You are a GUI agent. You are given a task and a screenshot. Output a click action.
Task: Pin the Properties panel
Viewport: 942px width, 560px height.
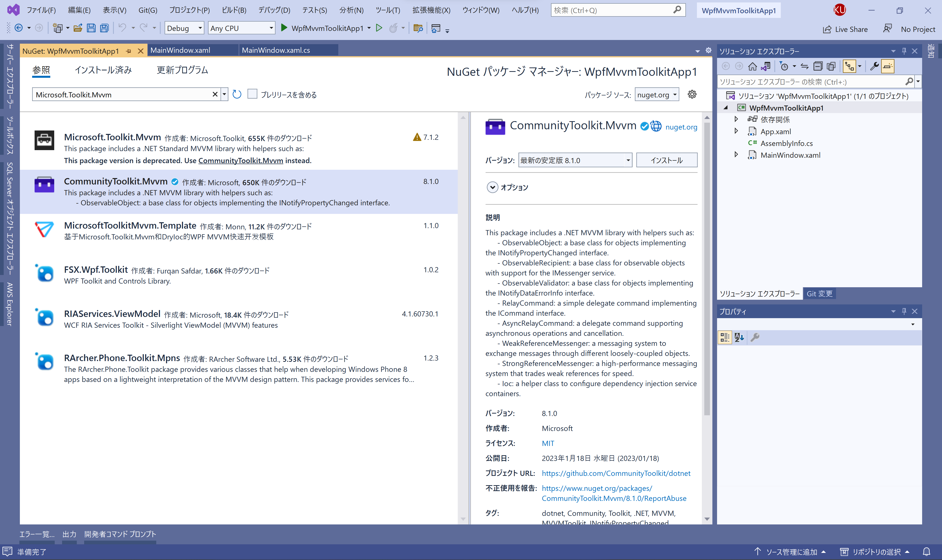pos(904,311)
